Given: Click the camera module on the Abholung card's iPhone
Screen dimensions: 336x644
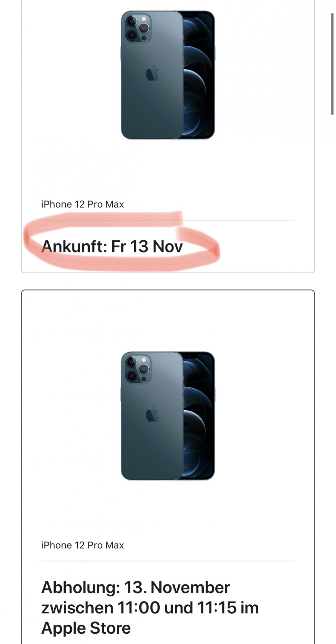Looking at the screenshot, I should click(136, 368).
